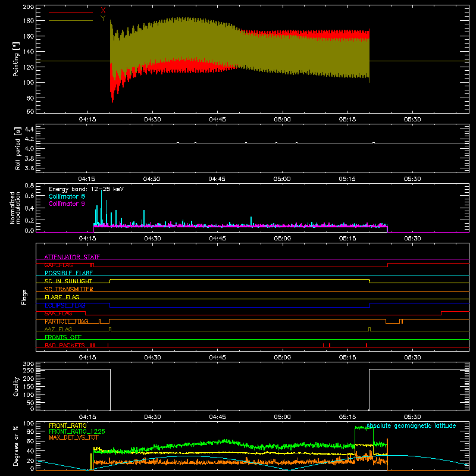Click the 05:00 tick under Pointing plot
The height and width of the screenshot is (476, 476).
point(282,120)
